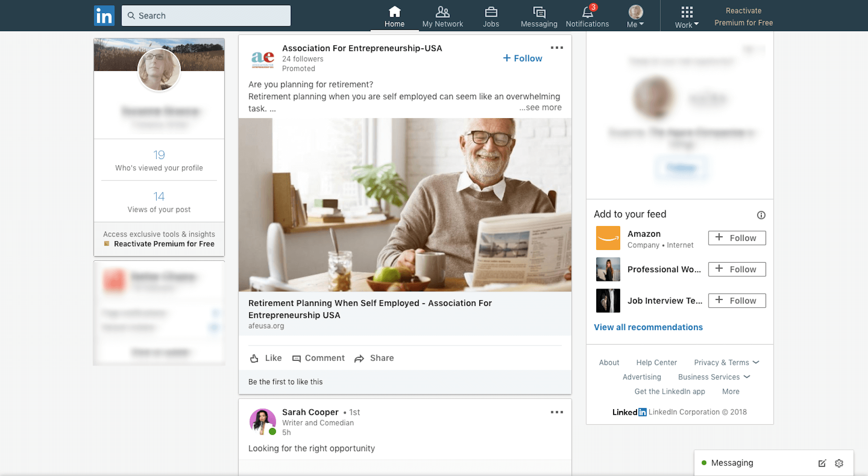
Task: Open Who's viewed your profile
Action: click(159, 160)
